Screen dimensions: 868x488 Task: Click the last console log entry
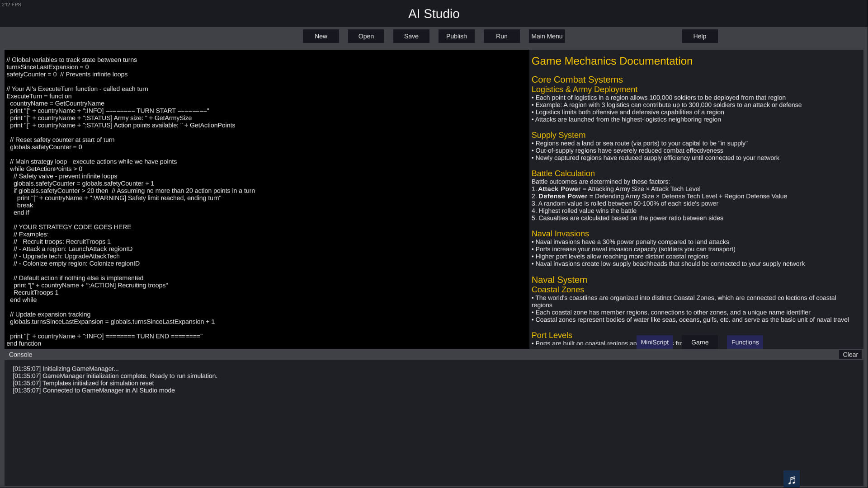(x=94, y=390)
